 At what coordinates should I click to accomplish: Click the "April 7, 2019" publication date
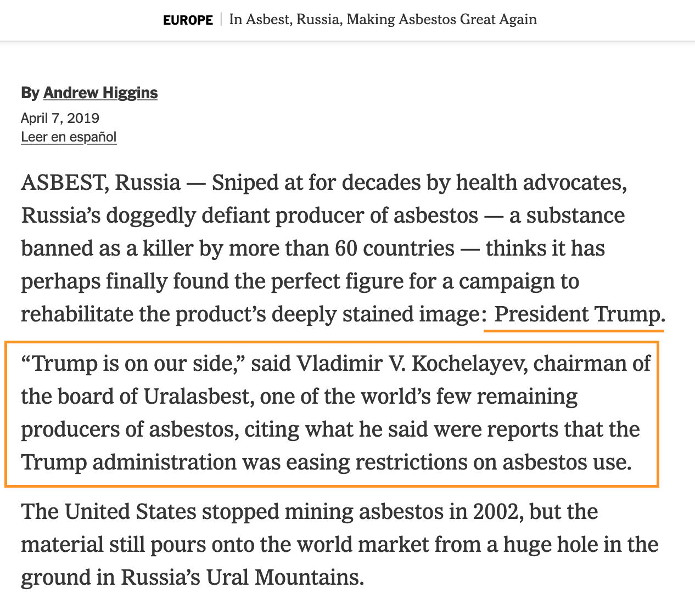[x=60, y=118]
